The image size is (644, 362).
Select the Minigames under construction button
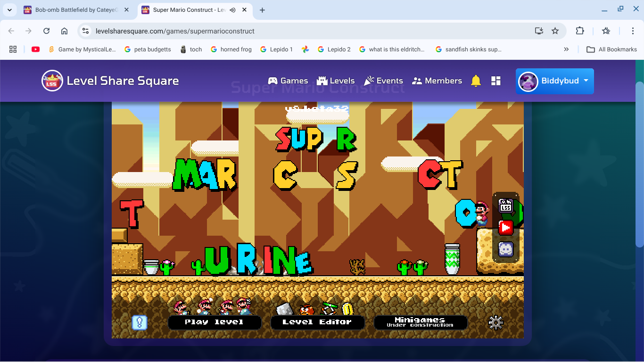tap(420, 322)
